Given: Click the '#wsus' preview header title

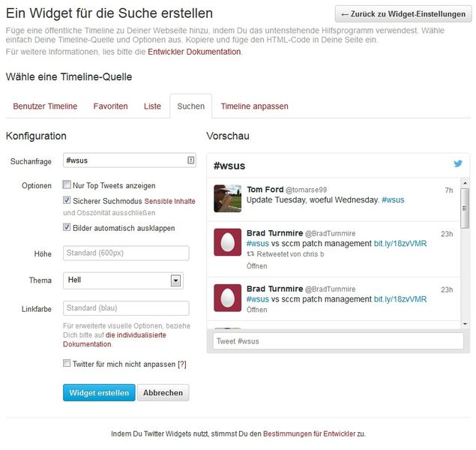Looking at the screenshot, I should 229,166.
